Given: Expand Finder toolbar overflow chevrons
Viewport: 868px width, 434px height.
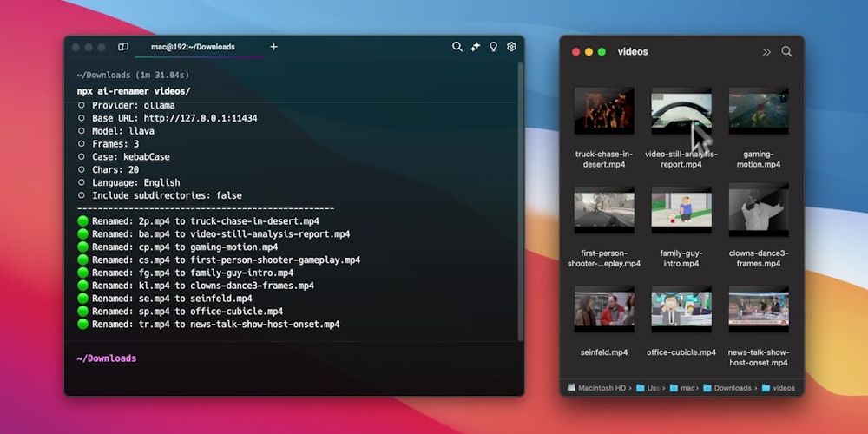Looking at the screenshot, I should (x=766, y=52).
